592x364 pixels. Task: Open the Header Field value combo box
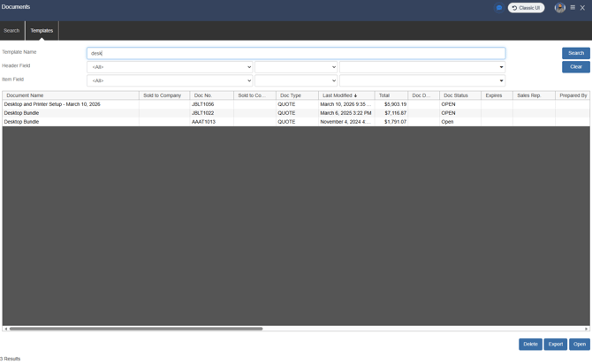click(422, 67)
